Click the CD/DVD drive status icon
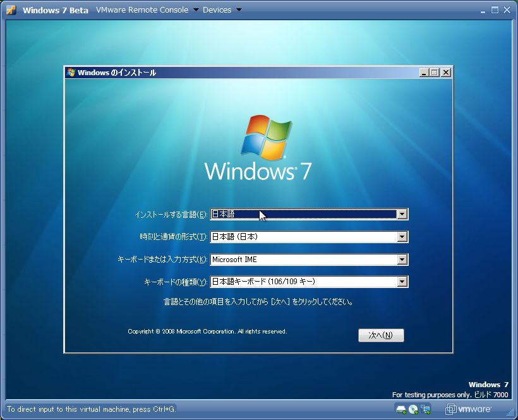The image size is (518, 420). (x=413, y=409)
